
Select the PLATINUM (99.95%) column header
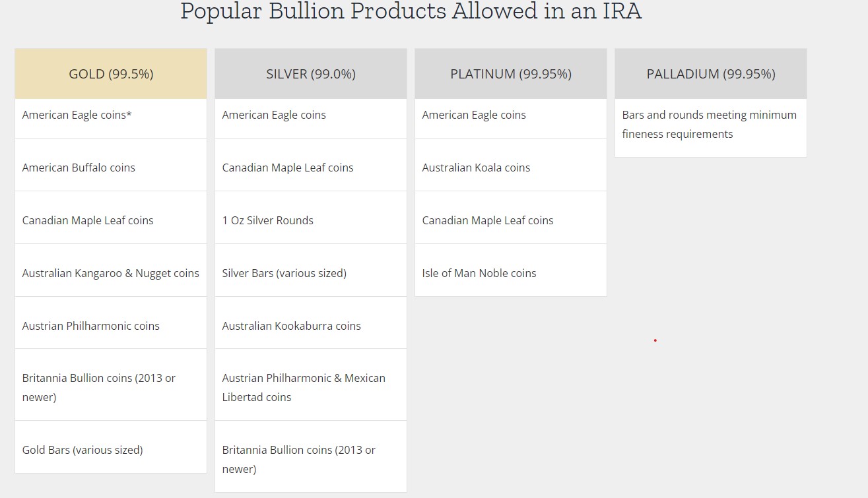tap(511, 74)
